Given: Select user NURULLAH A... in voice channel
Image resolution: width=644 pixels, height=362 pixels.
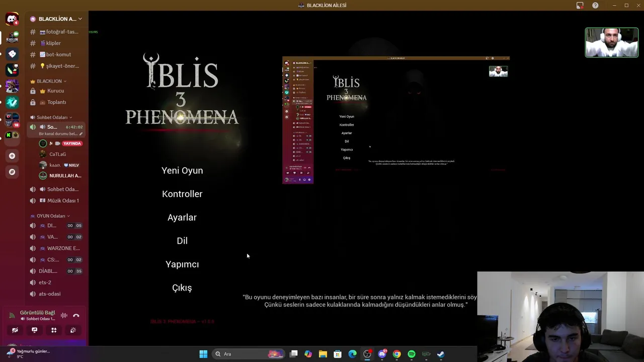Looking at the screenshot, I should [61, 175].
